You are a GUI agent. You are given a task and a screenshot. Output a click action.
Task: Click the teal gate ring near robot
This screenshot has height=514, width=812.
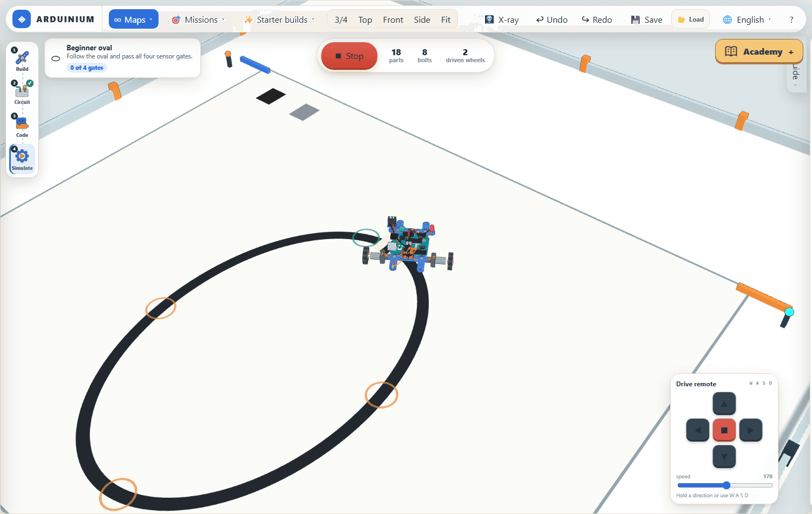[x=366, y=238]
